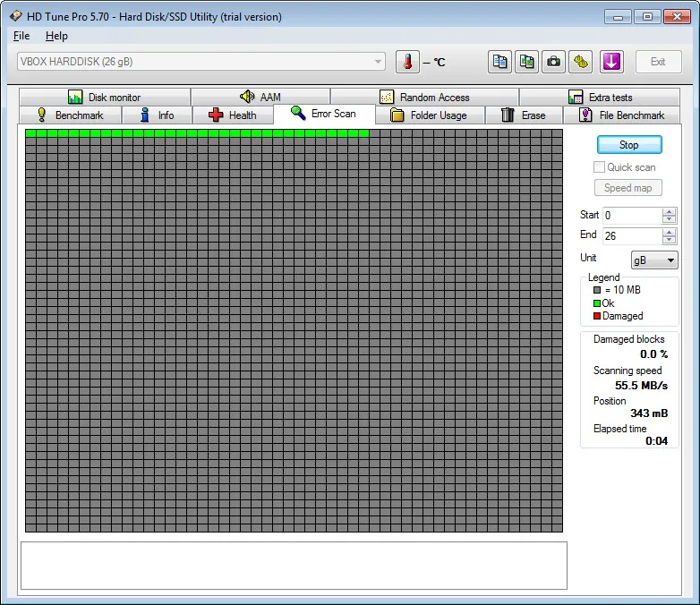Click the copy text to clipboard icon
Screen dimensions: 700x605
499,62
